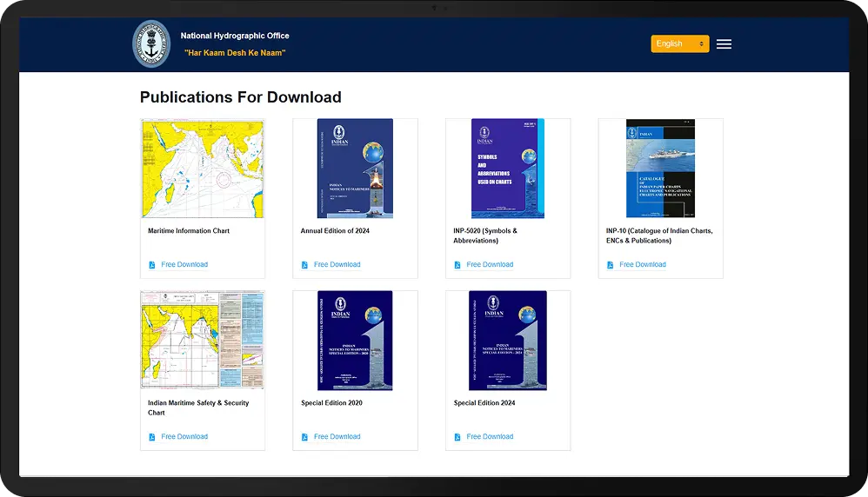This screenshot has height=497, width=868.
Task: Click Free Download for INP-5020 Symbols & Abbreviations
Action: coord(490,265)
